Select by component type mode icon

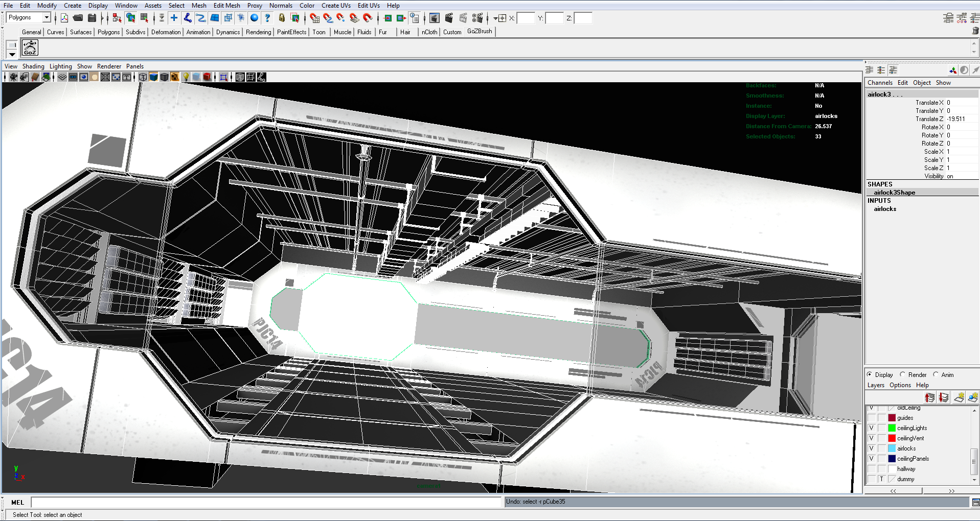[x=145, y=18]
